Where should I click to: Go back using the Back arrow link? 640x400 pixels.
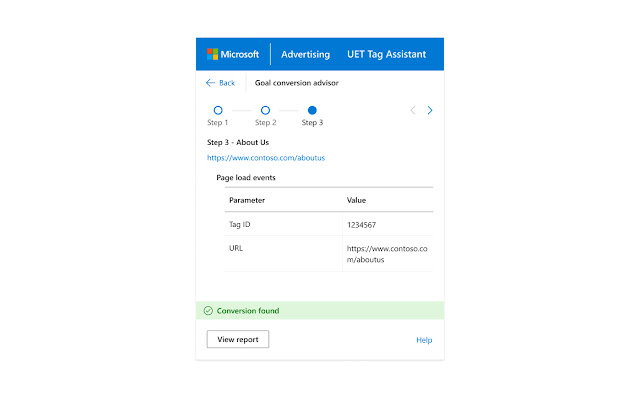tap(220, 83)
